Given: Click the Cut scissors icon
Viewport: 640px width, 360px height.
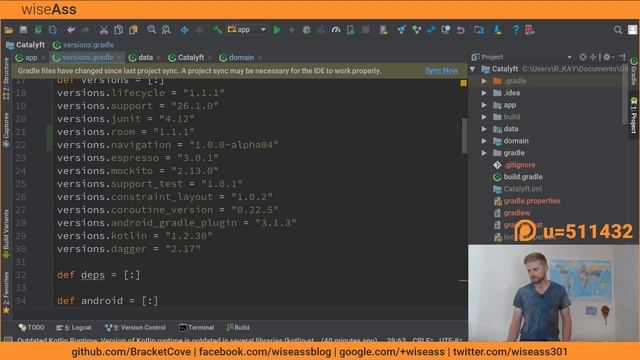Looking at the screenshot, I should pyautogui.click(x=104, y=30).
